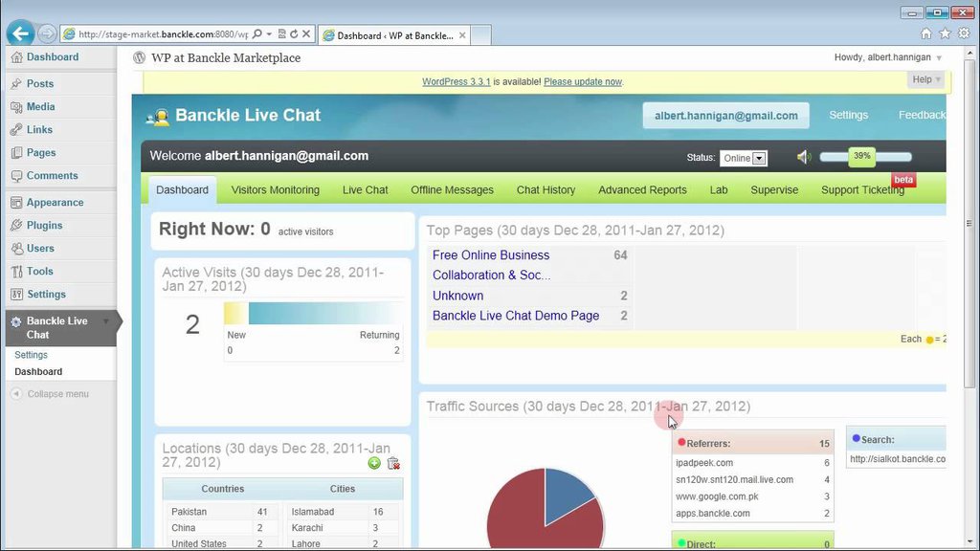
Task: Click the browser address bar URL field
Action: 163,34
